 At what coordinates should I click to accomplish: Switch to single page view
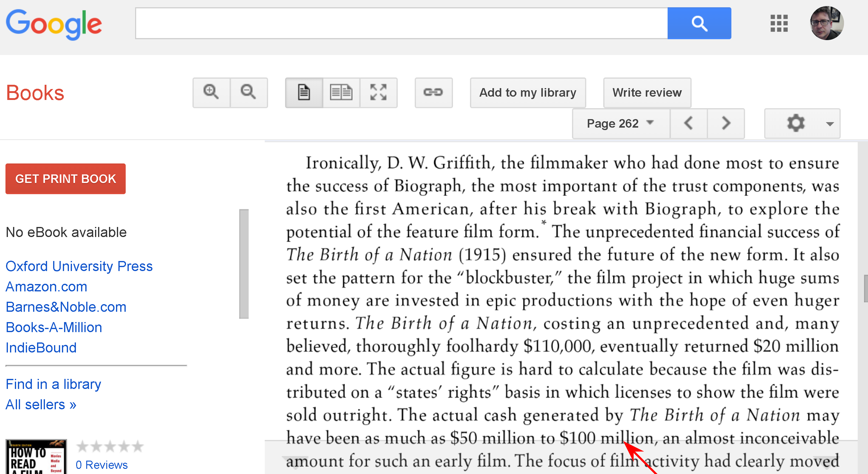[x=304, y=92]
